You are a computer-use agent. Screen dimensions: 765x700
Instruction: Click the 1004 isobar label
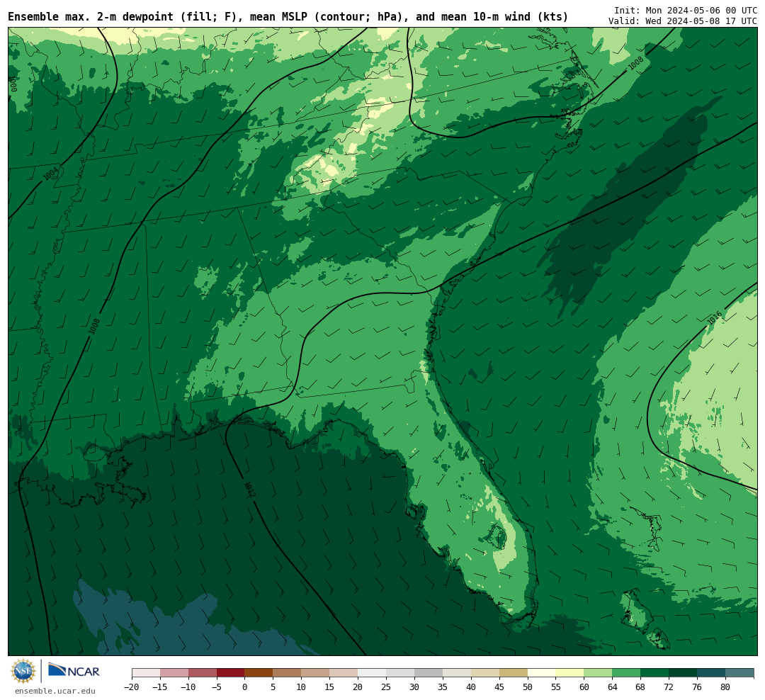(x=51, y=174)
